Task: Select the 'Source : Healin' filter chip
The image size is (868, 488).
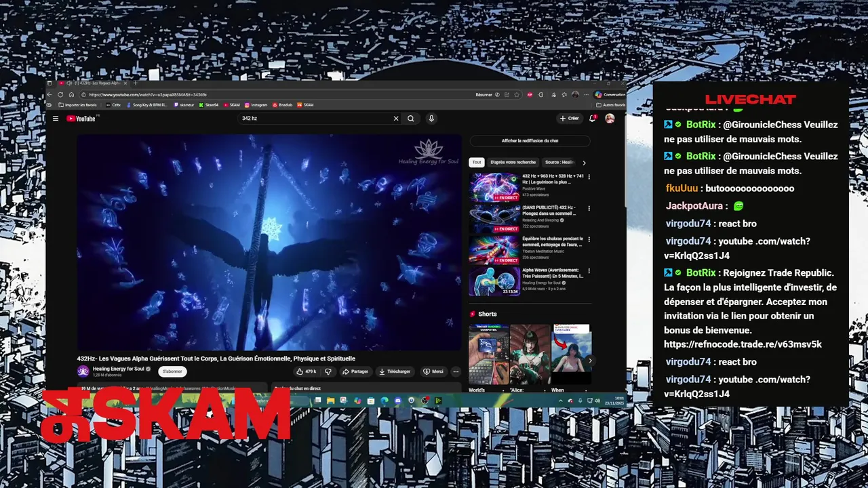Action: [560, 163]
